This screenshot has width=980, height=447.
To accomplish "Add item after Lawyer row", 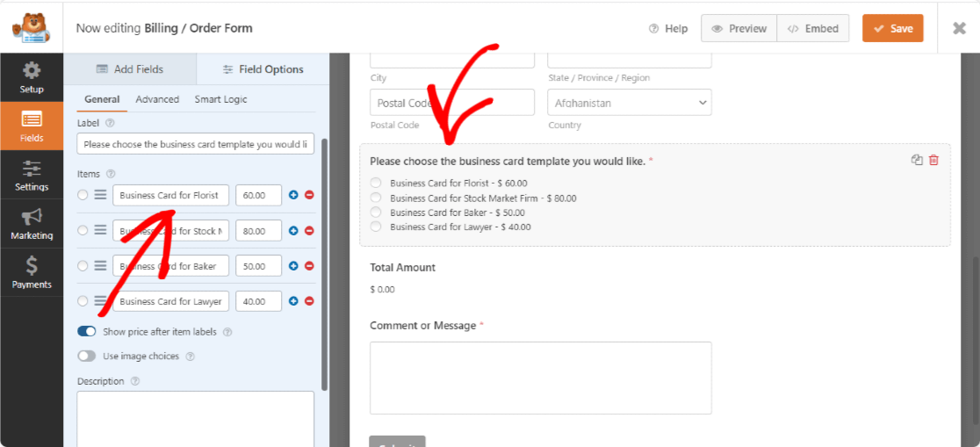I will point(293,301).
